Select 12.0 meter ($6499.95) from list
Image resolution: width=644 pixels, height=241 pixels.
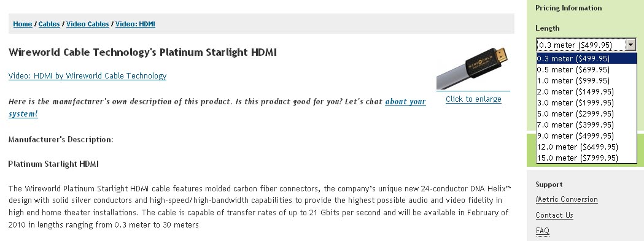[x=586, y=147]
